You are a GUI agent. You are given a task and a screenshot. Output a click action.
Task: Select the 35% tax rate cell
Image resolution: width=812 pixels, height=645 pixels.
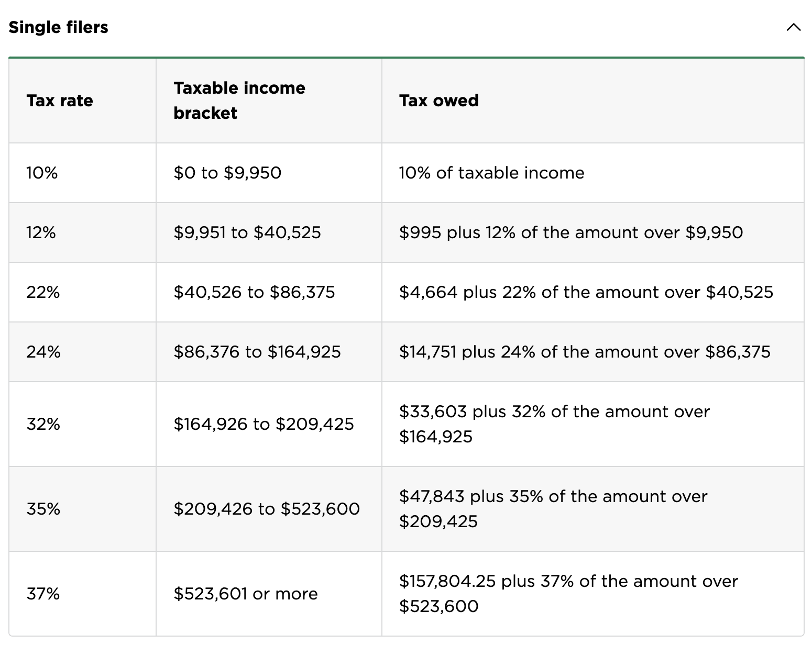[x=41, y=508]
